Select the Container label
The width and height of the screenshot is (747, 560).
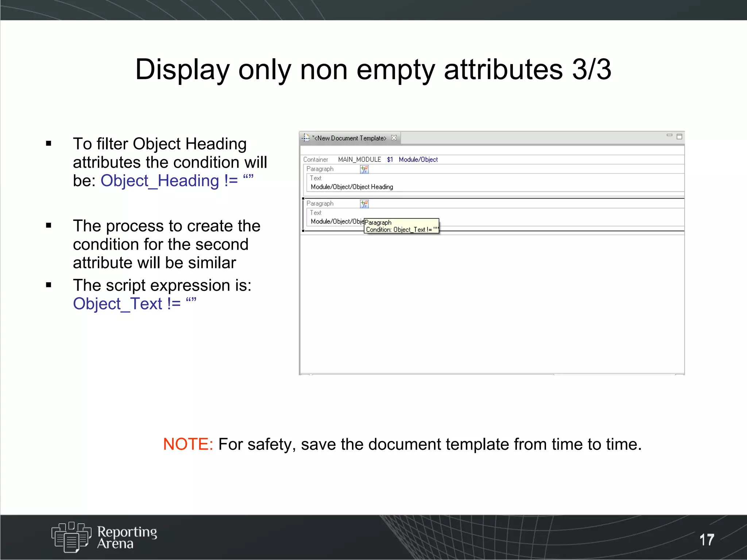pyautogui.click(x=316, y=160)
